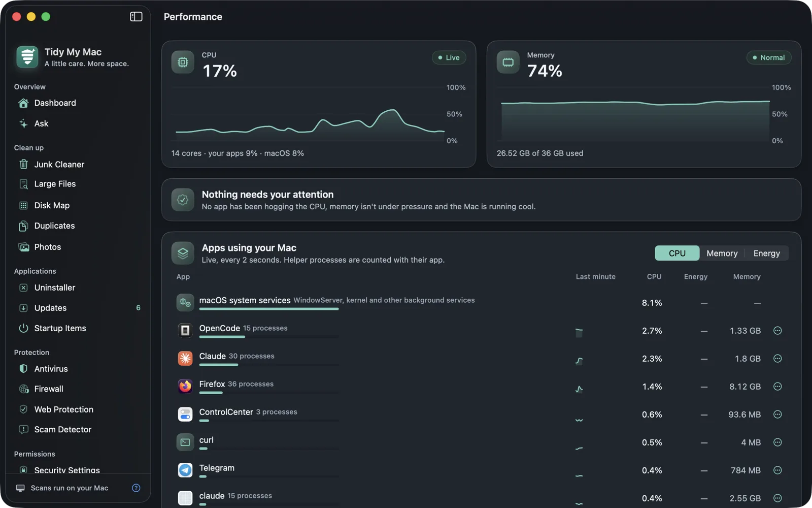Image resolution: width=812 pixels, height=508 pixels.
Task: Click the Updates badge showing 6
Action: (x=138, y=308)
